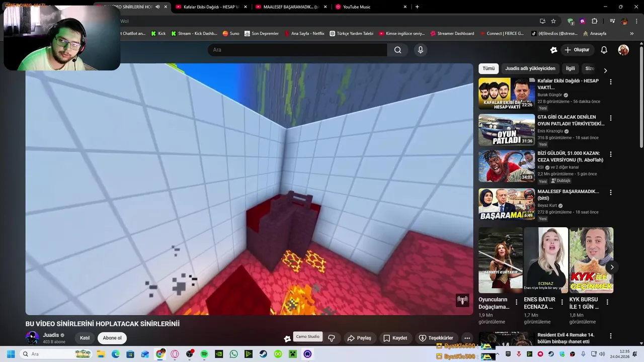
Task: Open options for KYK BURSU short
Action: (607, 302)
